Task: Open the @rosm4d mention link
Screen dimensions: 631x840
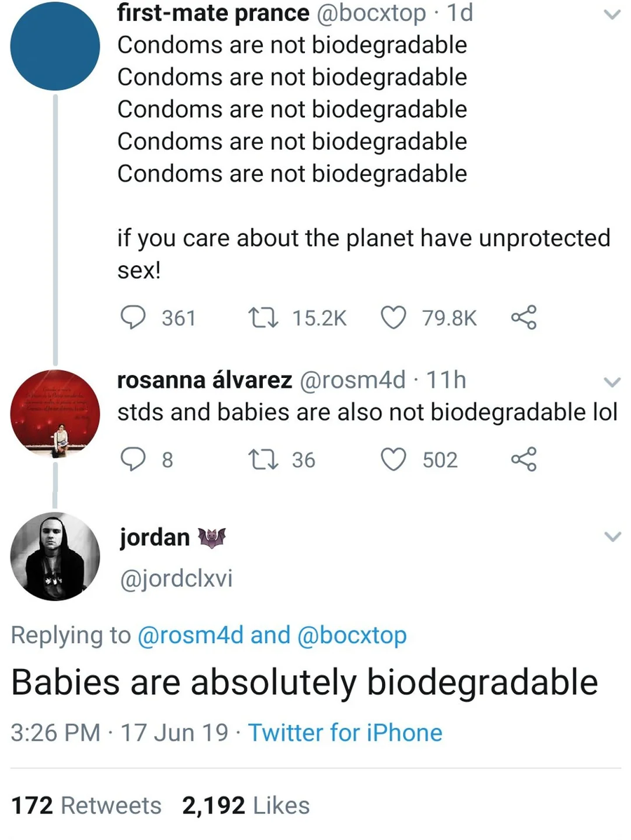Action: pyautogui.click(x=191, y=635)
